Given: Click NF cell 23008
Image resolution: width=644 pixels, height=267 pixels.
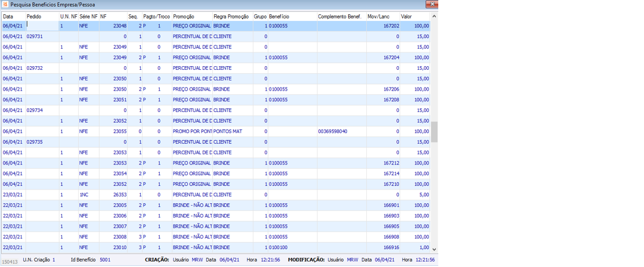Looking at the screenshot, I should coord(113,237).
